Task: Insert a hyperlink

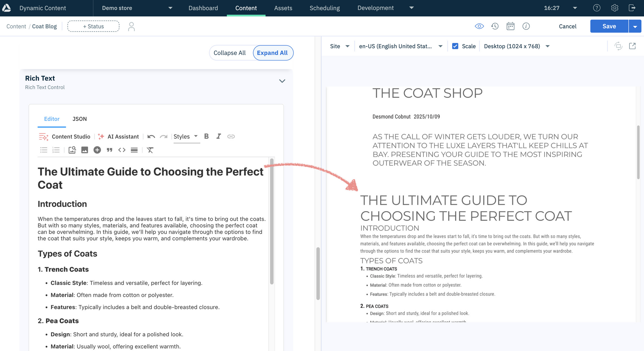Action: 231,136
